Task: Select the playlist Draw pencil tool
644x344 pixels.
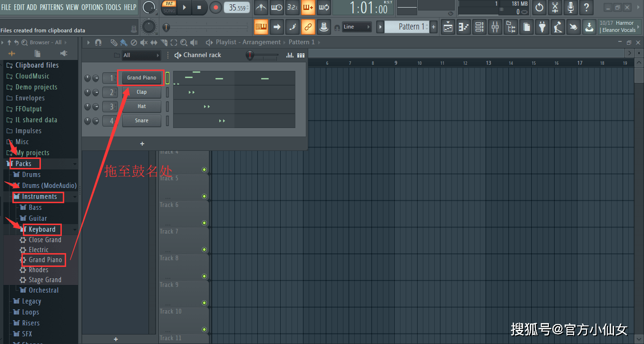Action: pos(114,42)
